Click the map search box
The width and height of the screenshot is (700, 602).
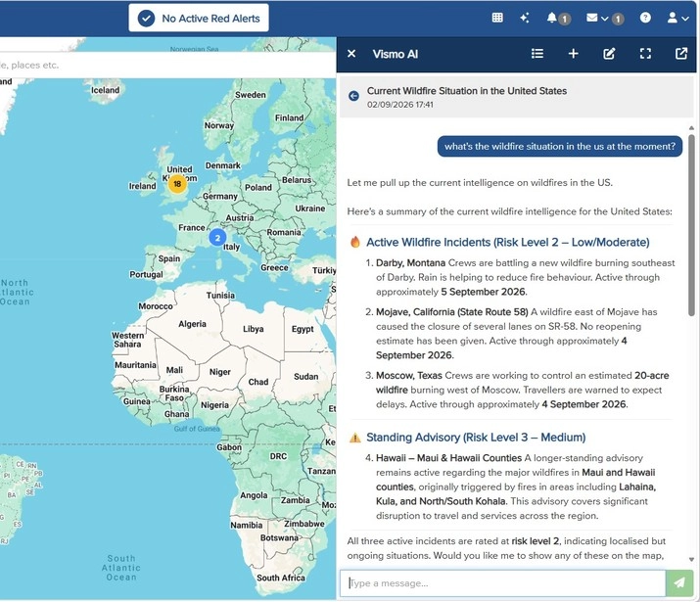(167, 66)
